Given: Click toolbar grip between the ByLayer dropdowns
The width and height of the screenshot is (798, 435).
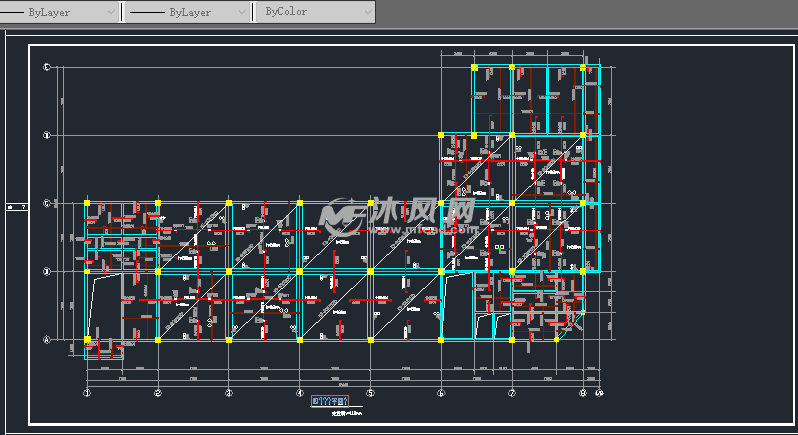Looking at the screenshot, I should 122,12.
